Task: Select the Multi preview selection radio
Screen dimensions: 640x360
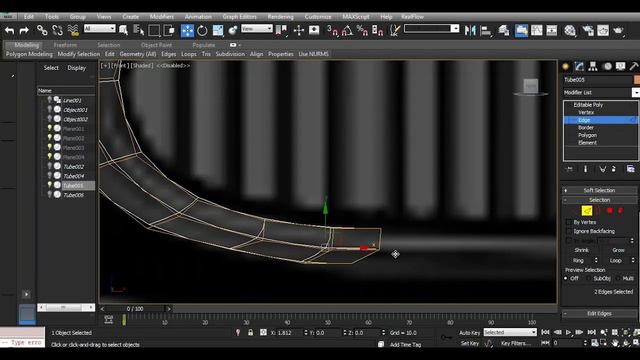Action: pos(618,278)
